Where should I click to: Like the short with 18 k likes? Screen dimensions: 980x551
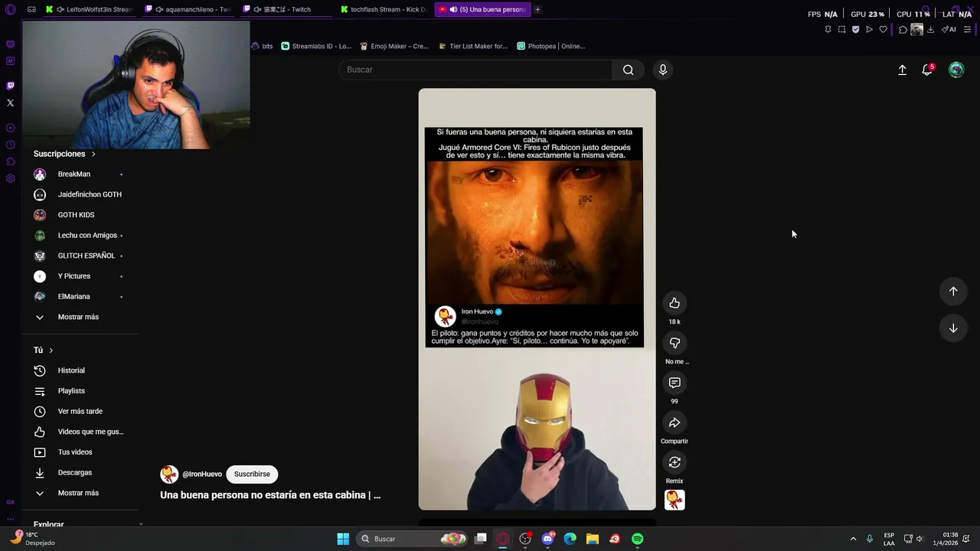point(675,303)
